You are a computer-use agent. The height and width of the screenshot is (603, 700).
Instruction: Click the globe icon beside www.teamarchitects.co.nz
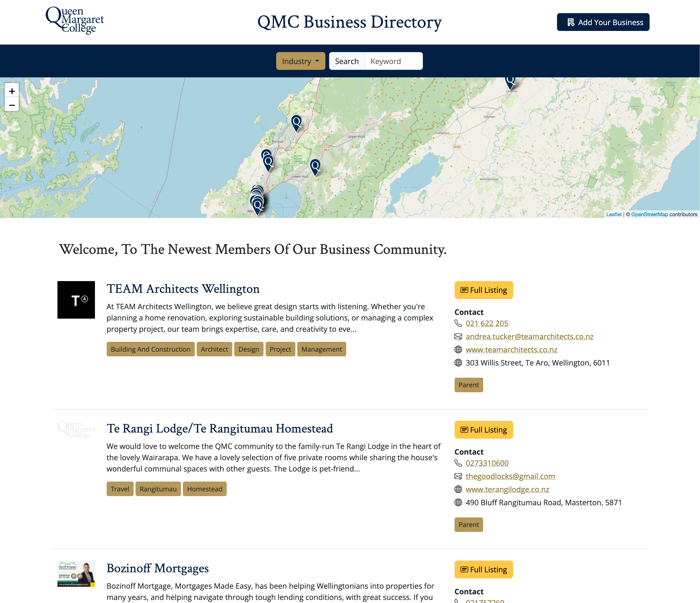(x=458, y=350)
